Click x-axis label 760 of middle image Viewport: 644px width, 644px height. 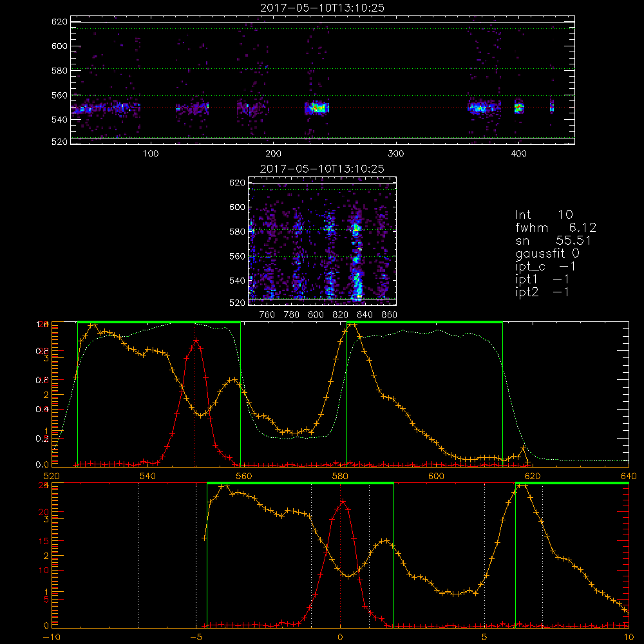pyautogui.click(x=267, y=315)
